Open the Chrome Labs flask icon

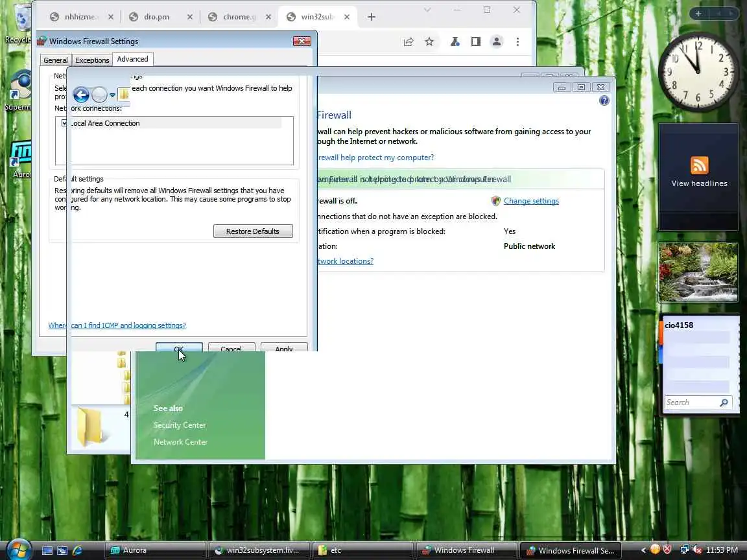[455, 42]
